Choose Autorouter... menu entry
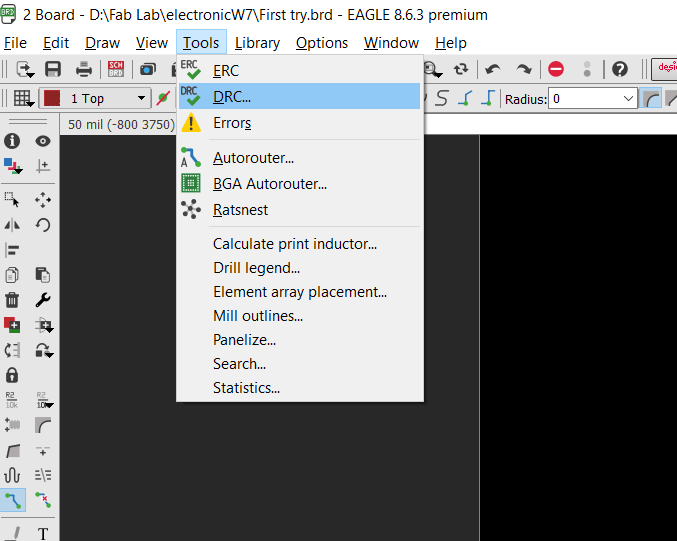677x541 pixels. [x=299, y=158]
